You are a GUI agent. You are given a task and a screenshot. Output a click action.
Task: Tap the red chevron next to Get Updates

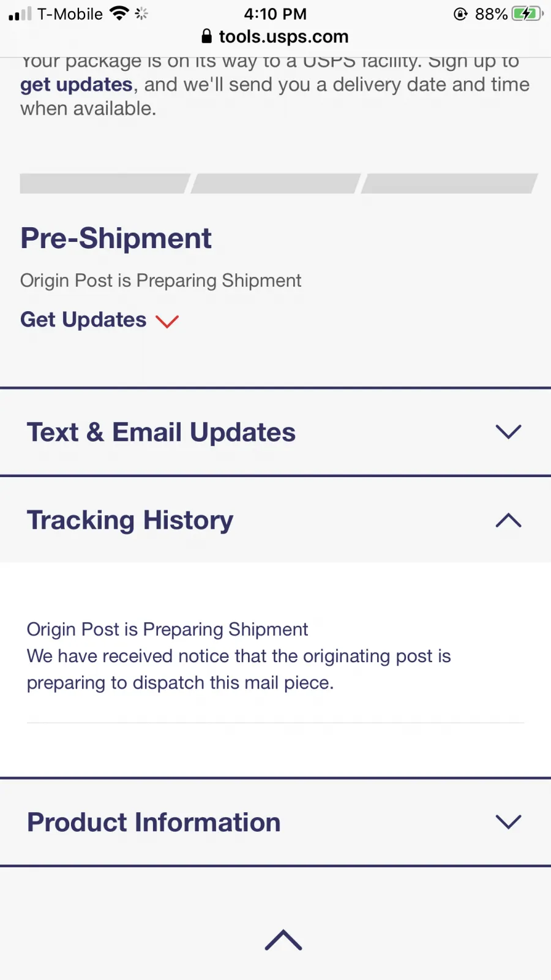pyautogui.click(x=167, y=321)
